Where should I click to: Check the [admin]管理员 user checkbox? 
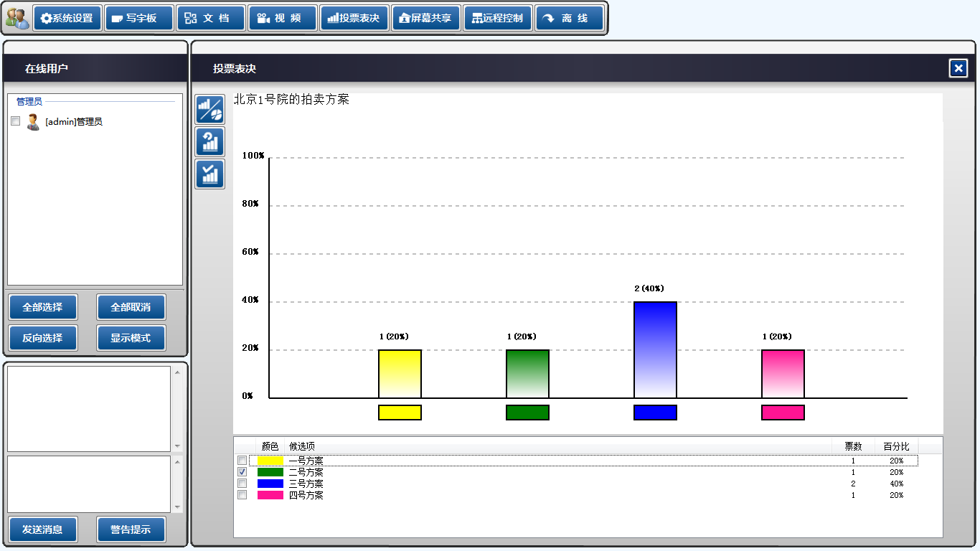pyautogui.click(x=16, y=121)
